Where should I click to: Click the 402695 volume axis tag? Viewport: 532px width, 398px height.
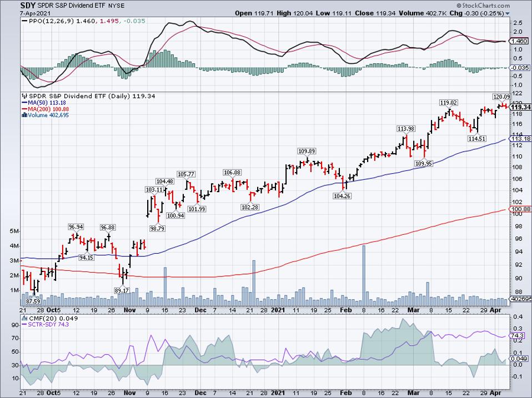[520, 299]
